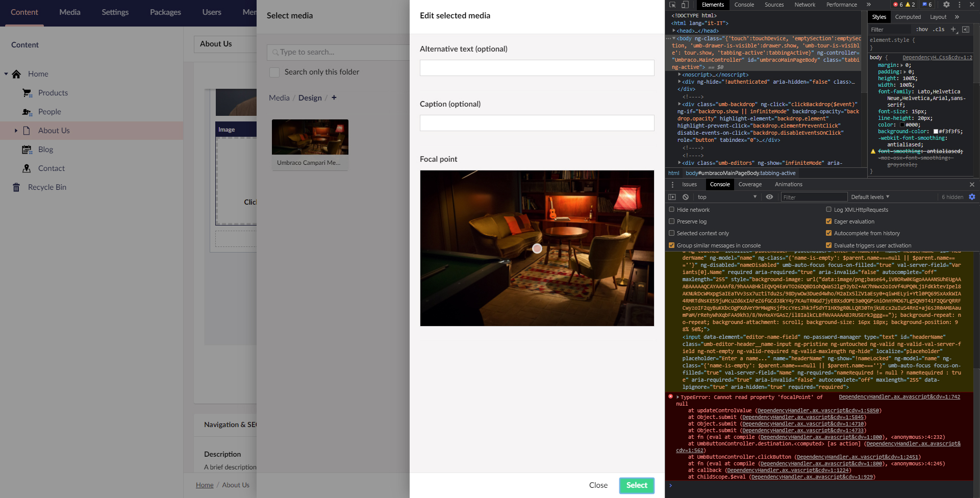
Task: Click the People users icon
Action: click(x=27, y=112)
